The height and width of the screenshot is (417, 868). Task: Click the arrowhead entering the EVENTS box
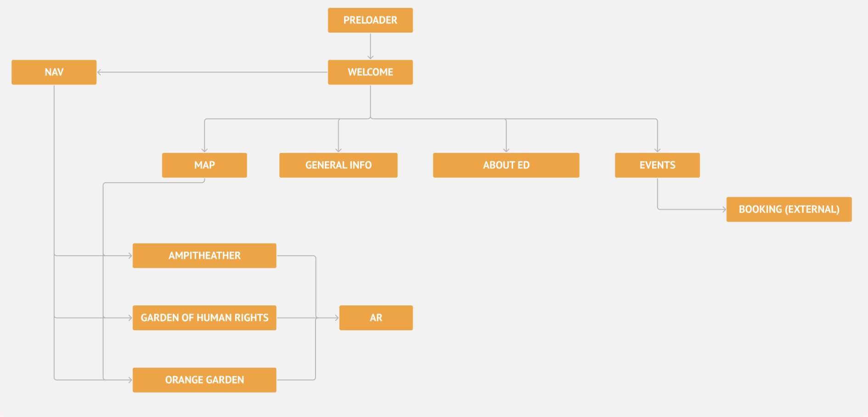tap(657, 150)
